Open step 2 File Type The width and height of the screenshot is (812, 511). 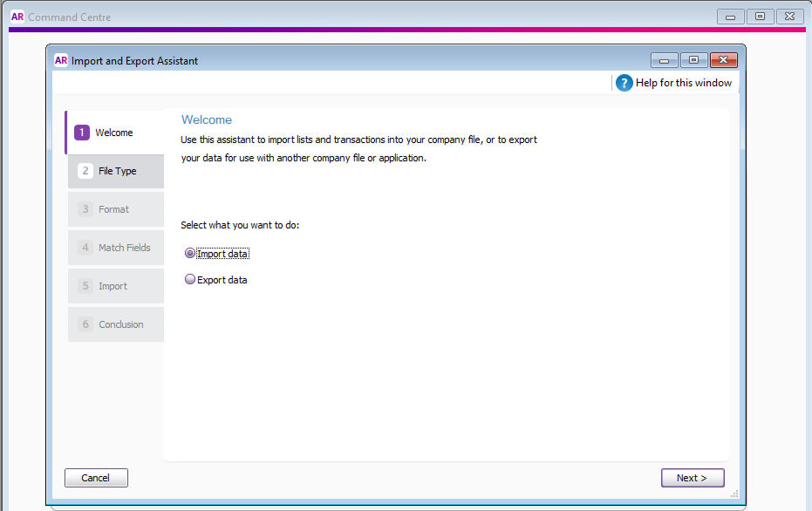[116, 171]
